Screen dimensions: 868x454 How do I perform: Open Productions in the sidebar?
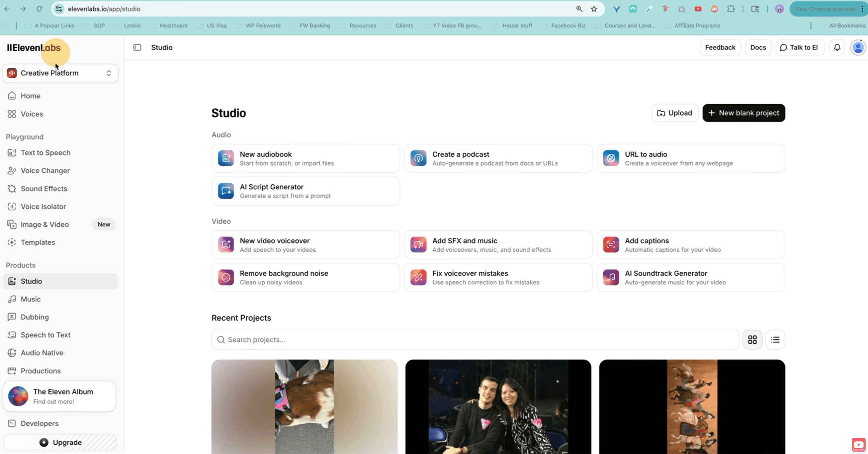[x=60, y=371]
